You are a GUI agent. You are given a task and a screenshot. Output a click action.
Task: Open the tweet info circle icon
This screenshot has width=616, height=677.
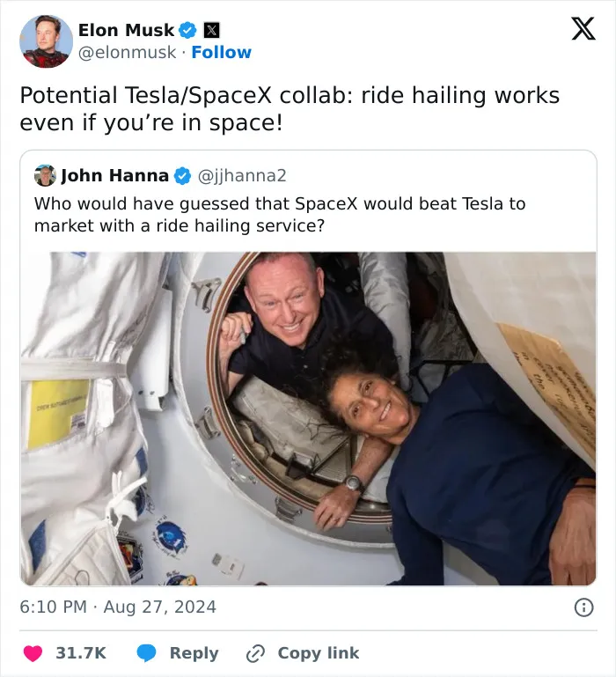(584, 607)
